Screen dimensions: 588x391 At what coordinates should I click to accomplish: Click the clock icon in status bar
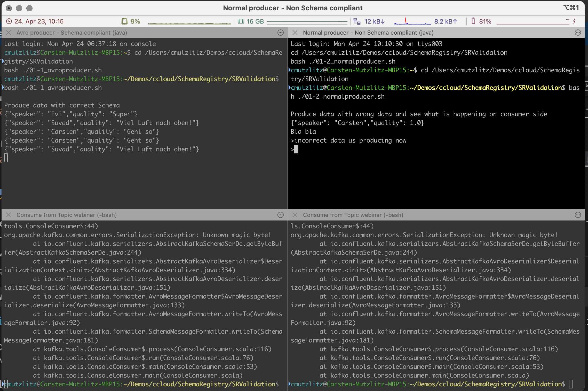click(9, 21)
